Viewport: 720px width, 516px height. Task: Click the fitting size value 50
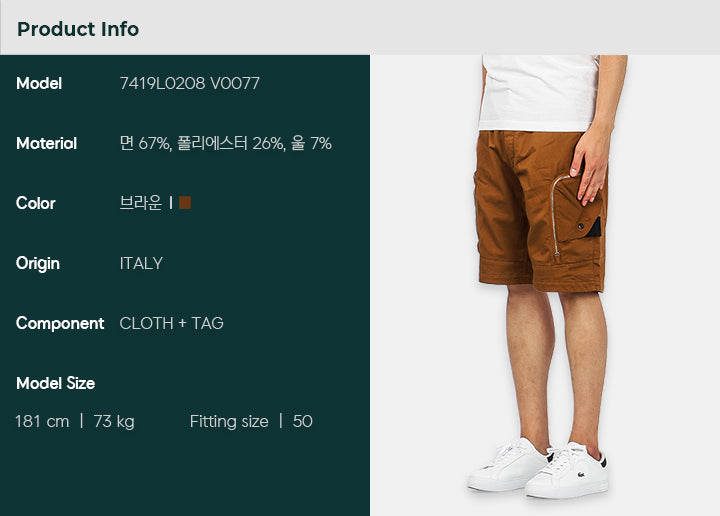point(303,421)
